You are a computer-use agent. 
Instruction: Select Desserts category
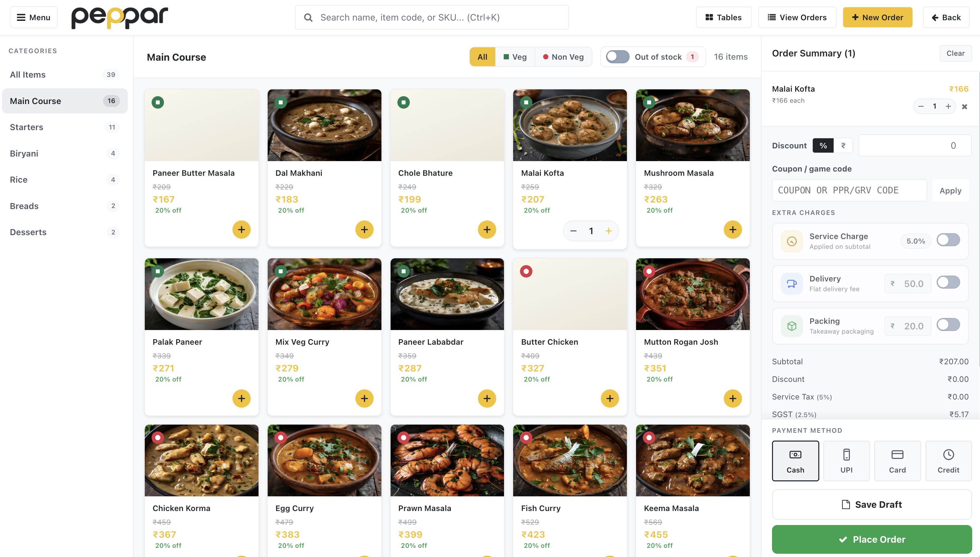[x=65, y=232]
